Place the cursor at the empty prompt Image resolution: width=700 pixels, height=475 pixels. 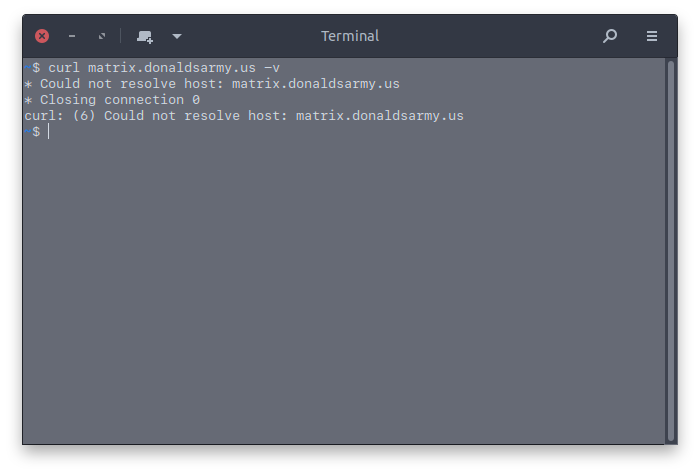point(48,132)
